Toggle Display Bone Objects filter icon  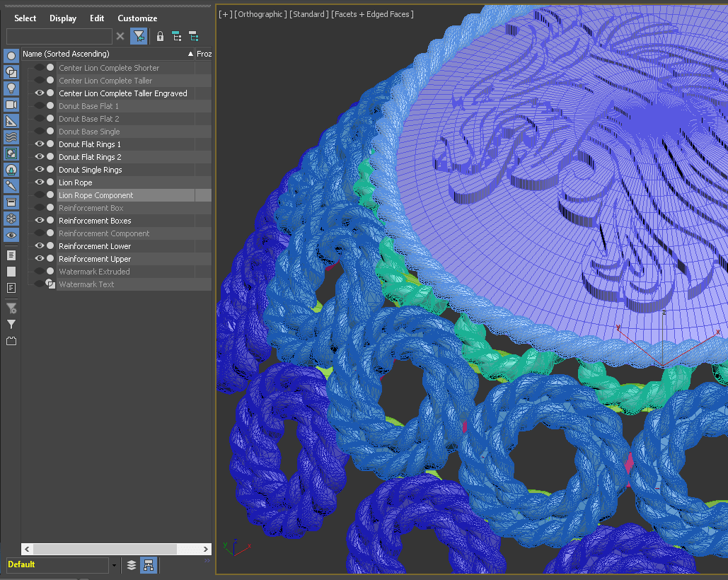coord(11,186)
